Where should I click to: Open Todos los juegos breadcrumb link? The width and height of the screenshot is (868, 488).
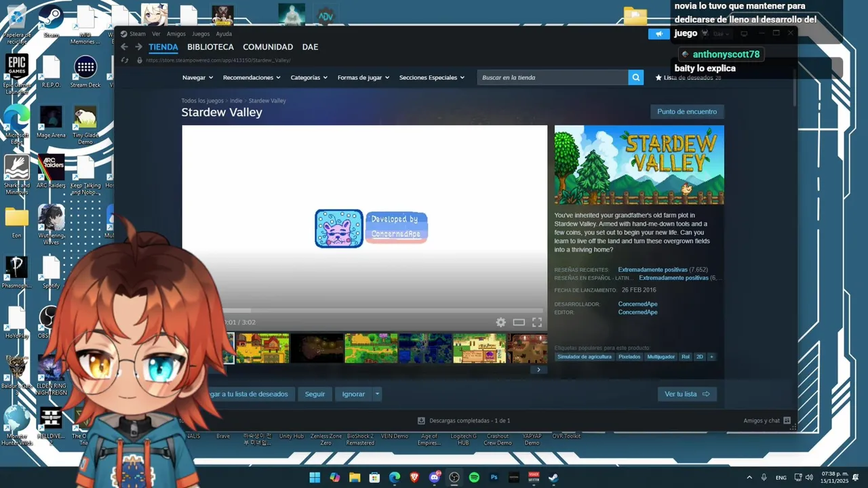[202, 101]
